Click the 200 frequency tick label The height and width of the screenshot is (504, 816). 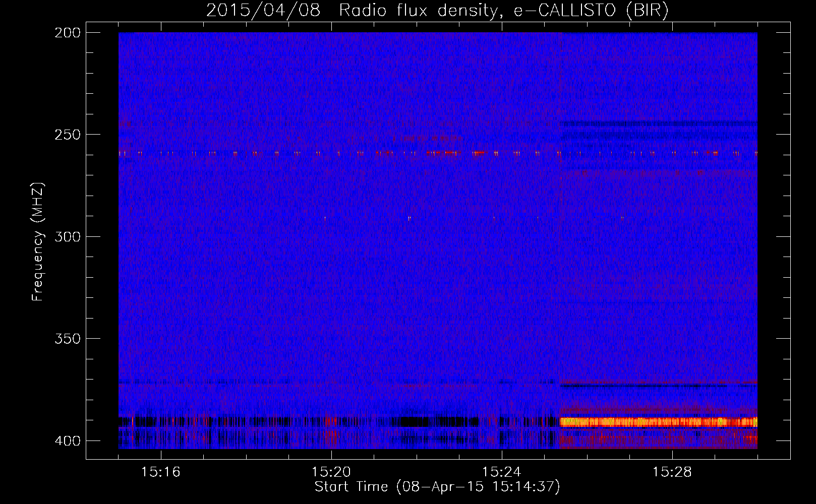[x=68, y=33]
